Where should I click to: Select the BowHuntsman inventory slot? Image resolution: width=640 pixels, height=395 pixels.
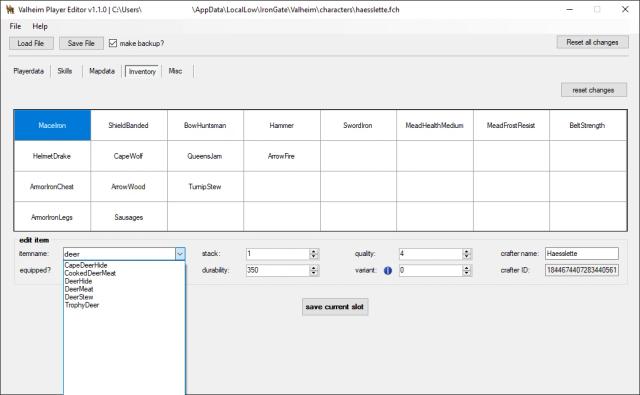(x=205, y=125)
